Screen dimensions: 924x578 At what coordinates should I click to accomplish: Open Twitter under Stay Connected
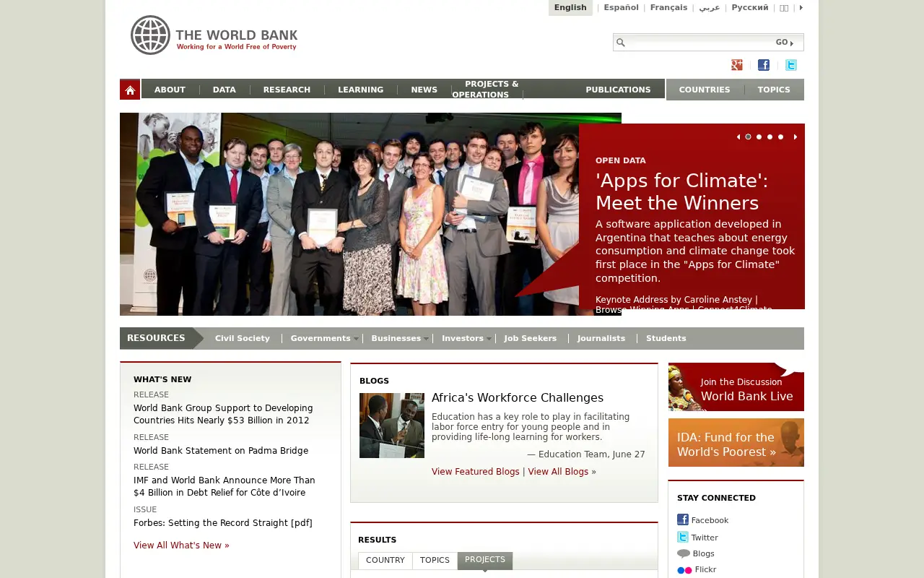[x=697, y=538]
